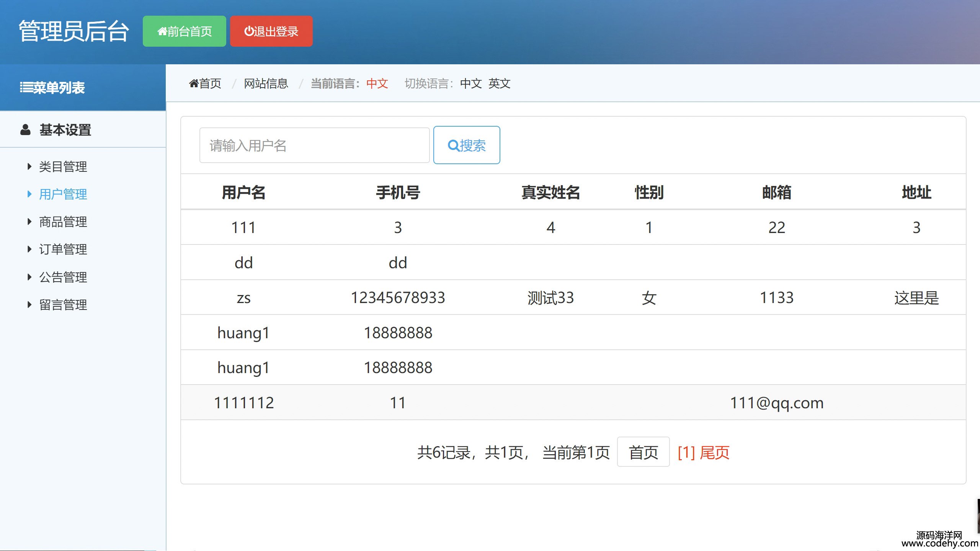Click the home icon in the breadcrumb
Viewport: 980px width, 551px height.
194,83
